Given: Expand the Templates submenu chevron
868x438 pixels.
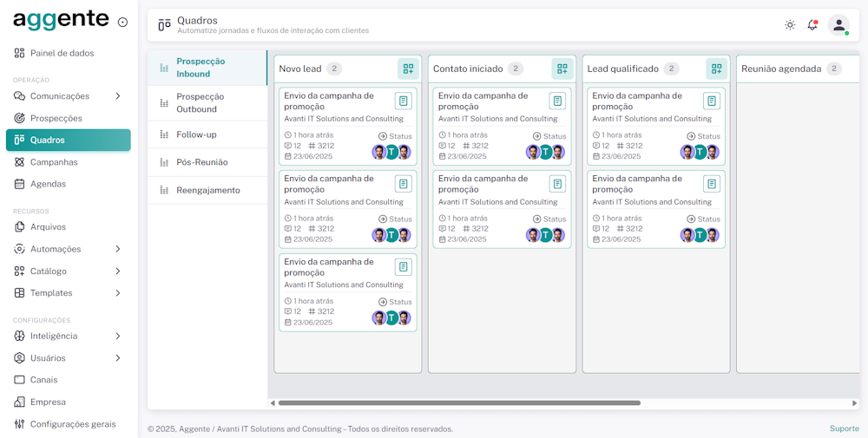Looking at the screenshot, I should [x=117, y=293].
